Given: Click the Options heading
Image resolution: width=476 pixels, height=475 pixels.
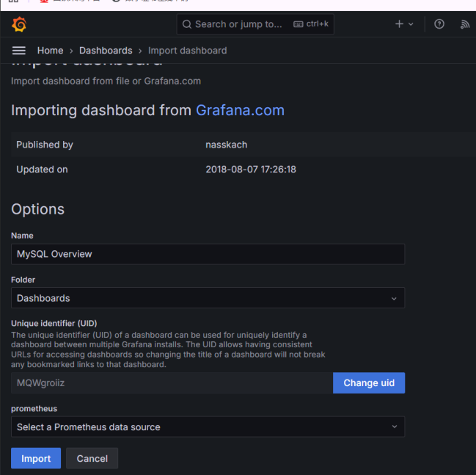Looking at the screenshot, I should 37,209.
